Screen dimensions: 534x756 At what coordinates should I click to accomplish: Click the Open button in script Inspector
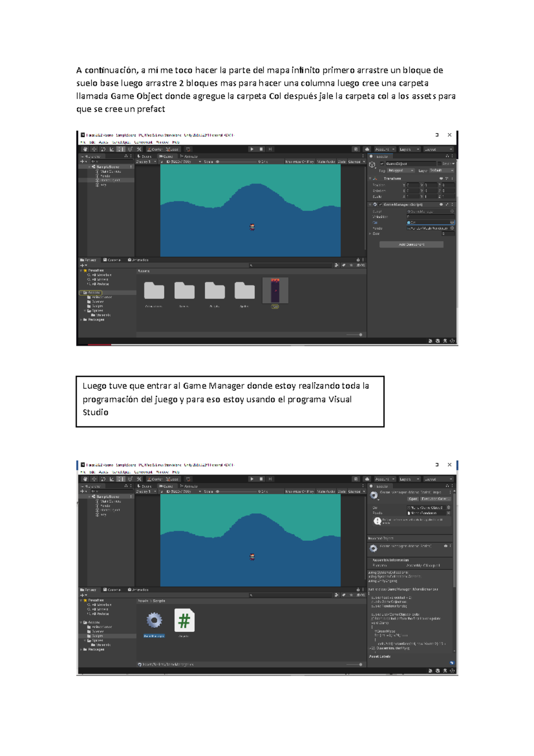tap(413, 499)
